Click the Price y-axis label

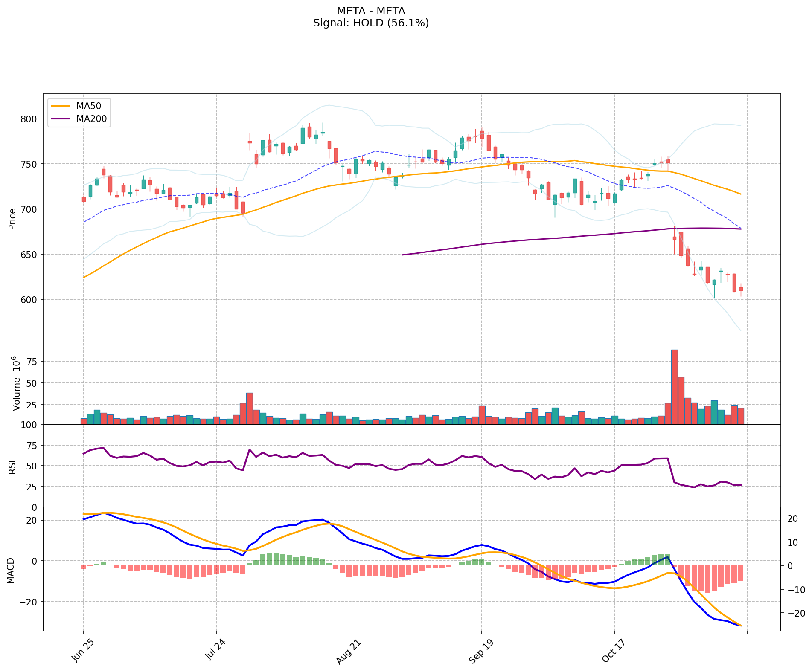pos(12,219)
